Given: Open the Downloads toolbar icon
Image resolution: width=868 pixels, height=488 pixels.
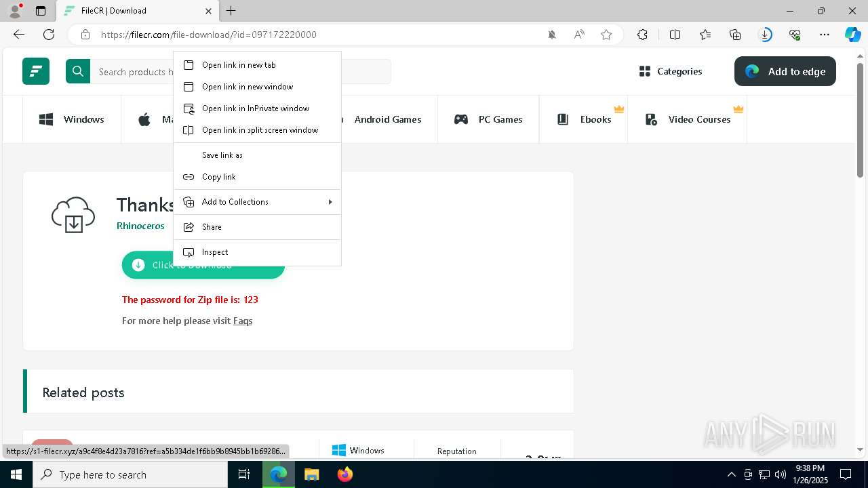Looking at the screenshot, I should coord(765,35).
